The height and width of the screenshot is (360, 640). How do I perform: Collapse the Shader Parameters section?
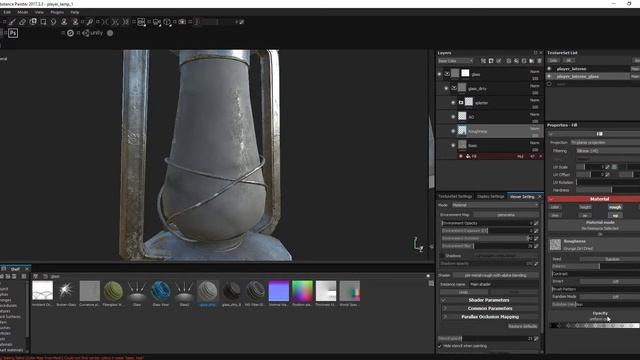pos(444,300)
